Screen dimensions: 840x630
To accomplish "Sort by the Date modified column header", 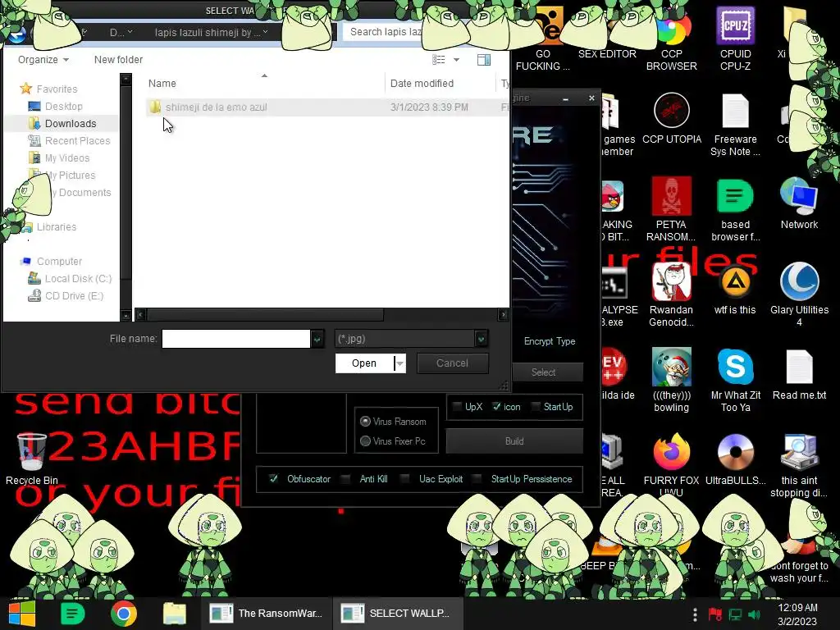I will [422, 83].
